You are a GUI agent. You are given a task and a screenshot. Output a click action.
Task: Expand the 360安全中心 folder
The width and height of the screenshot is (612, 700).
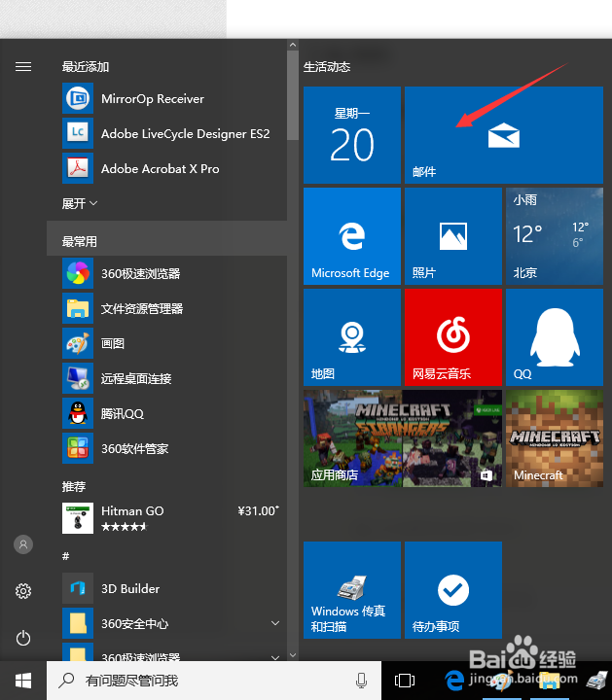point(275,623)
